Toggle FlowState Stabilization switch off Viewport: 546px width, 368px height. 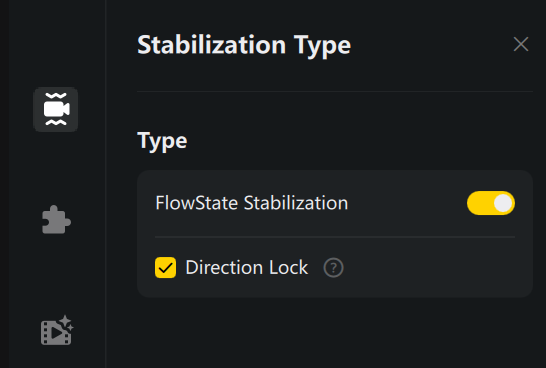[491, 203]
